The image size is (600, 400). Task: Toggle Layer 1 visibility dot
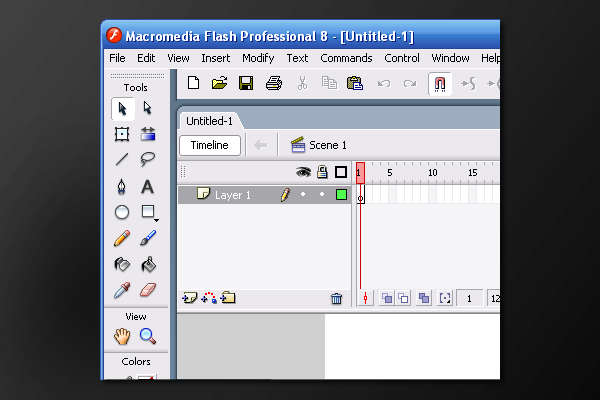click(303, 194)
